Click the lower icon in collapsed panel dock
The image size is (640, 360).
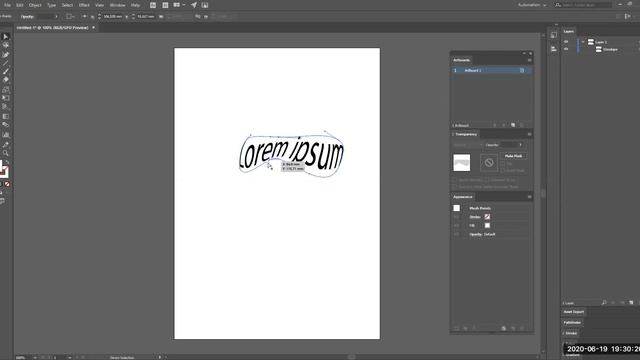(553, 49)
